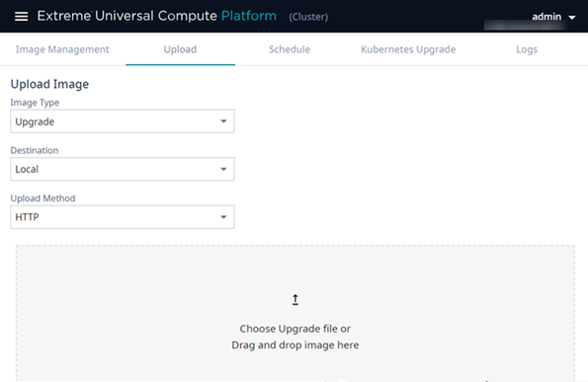Screen dimensions: 588x382
Task: Expand the Image Type dropdown showing Upgrade
Action: coord(123,121)
